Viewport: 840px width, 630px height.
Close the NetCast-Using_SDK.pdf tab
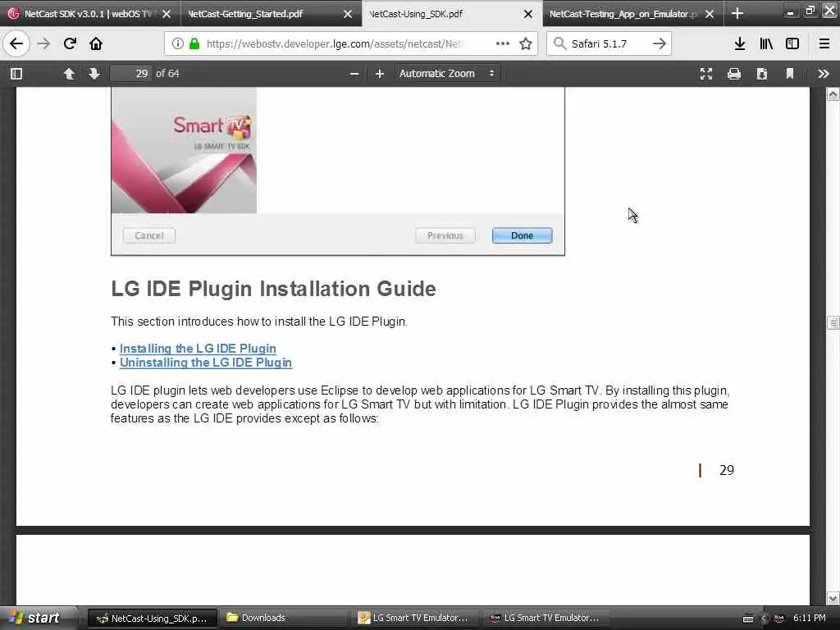(x=528, y=14)
